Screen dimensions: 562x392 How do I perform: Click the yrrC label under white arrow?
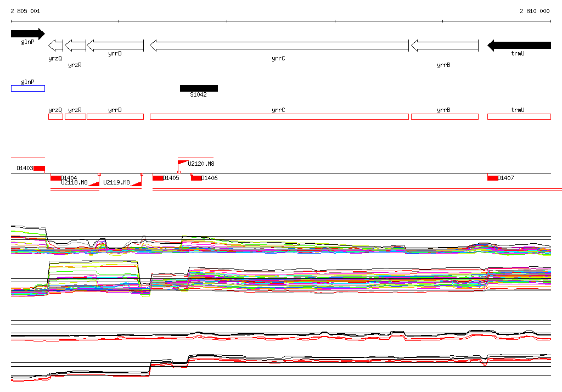[x=278, y=58]
